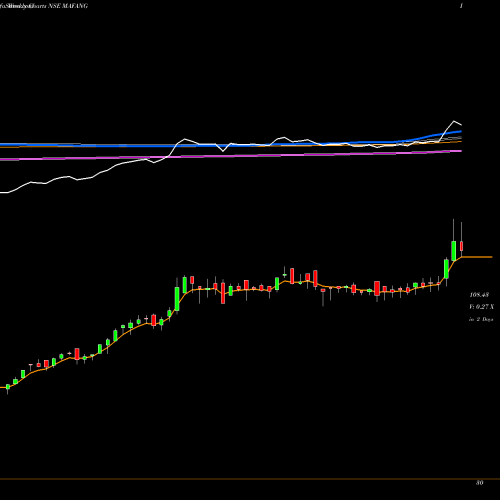The image size is (500, 500).
Task: Click the last red candlestick on the right
Action: (x=462, y=246)
